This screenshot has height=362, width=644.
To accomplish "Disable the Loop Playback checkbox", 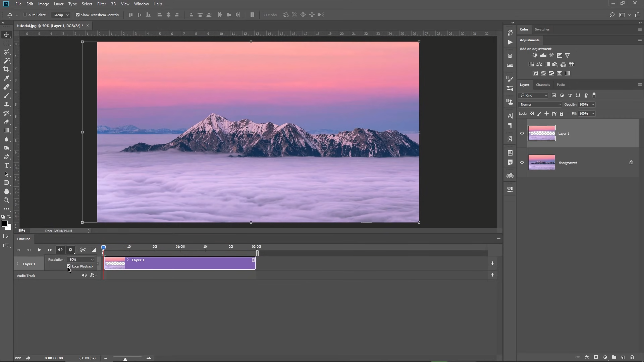I will 69,266.
